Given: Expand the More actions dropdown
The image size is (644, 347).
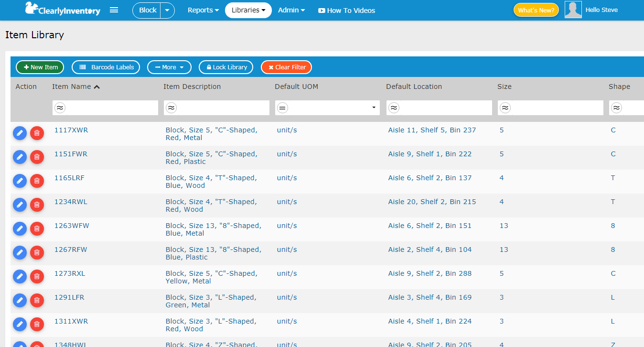Looking at the screenshot, I should tap(169, 67).
